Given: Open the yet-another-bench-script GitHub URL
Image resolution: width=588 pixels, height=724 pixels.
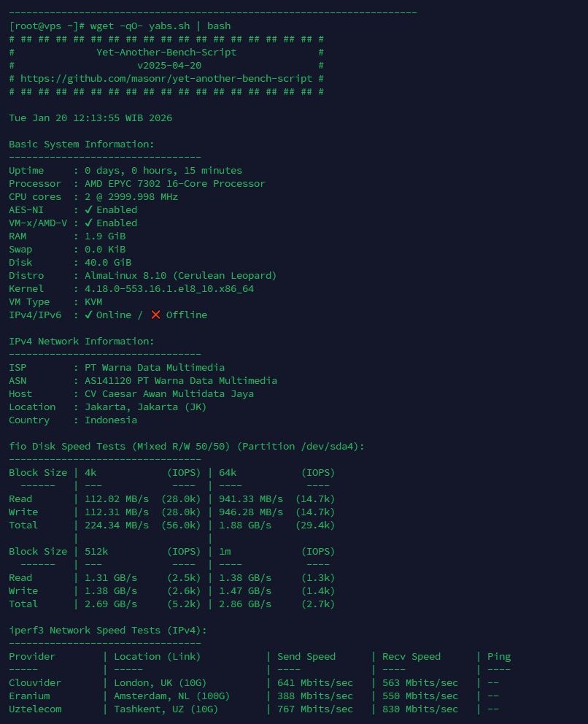Looking at the screenshot, I should [x=169, y=79].
